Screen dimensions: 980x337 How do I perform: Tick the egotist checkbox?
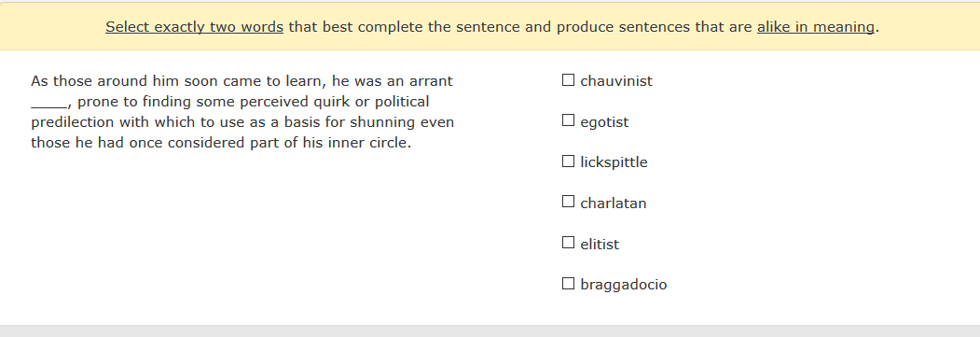[568, 120]
